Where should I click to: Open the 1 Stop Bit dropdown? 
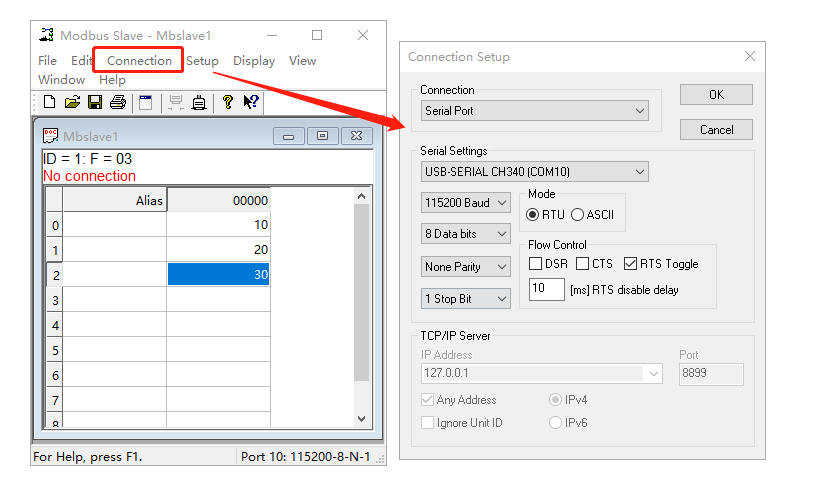pos(466,299)
